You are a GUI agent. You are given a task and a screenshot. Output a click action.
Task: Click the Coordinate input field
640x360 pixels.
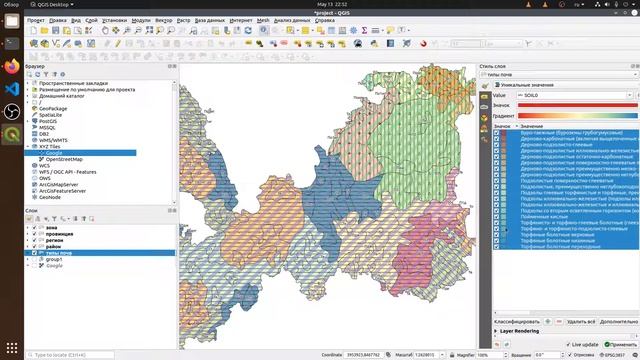point(364,355)
